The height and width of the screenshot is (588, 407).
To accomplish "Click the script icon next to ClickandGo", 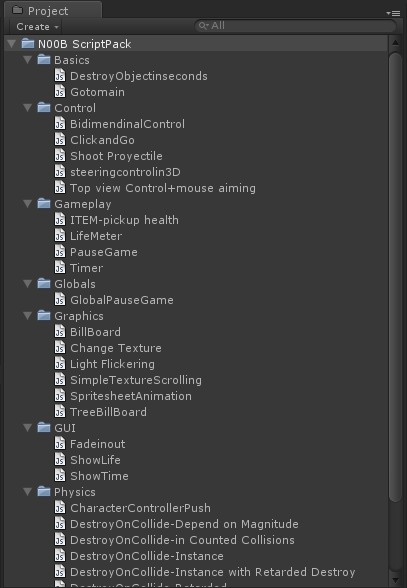I will tap(60, 140).
